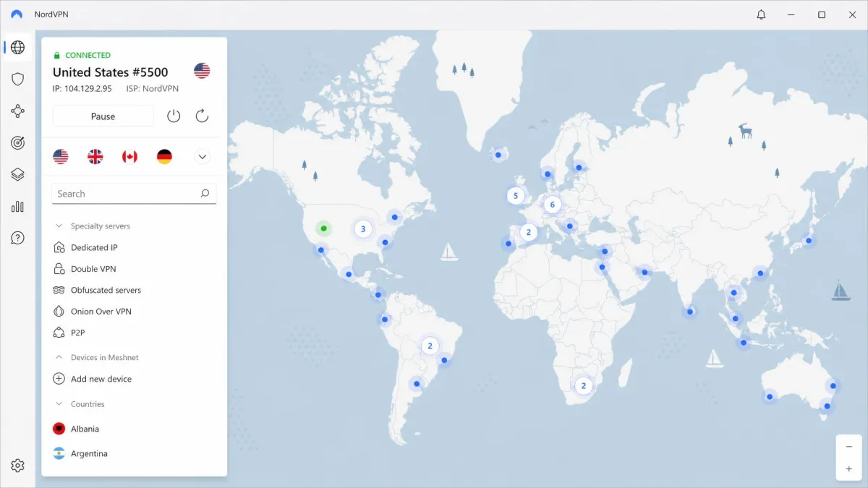Open the cluster of 3 US servers
This screenshot has width=868, height=488.
363,229
